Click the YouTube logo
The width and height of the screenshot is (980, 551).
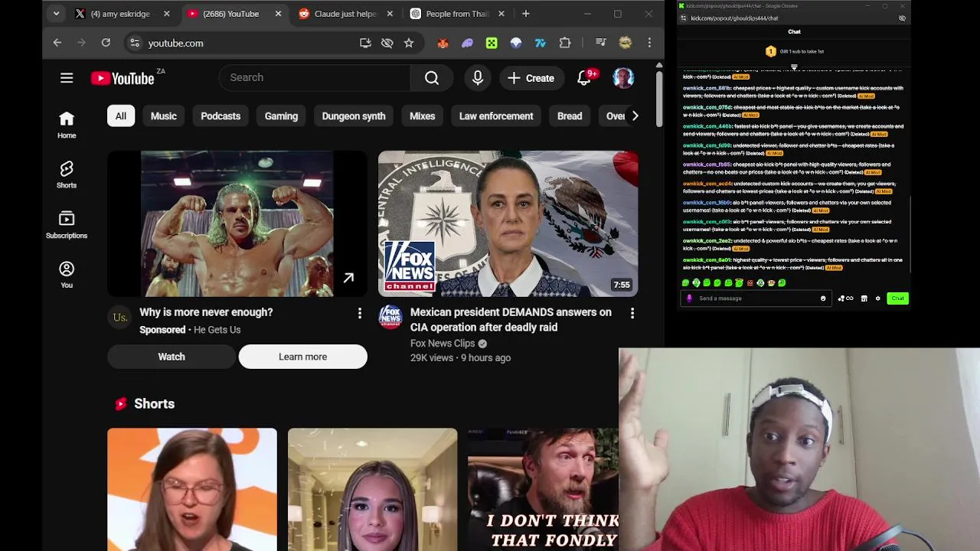[122, 78]
